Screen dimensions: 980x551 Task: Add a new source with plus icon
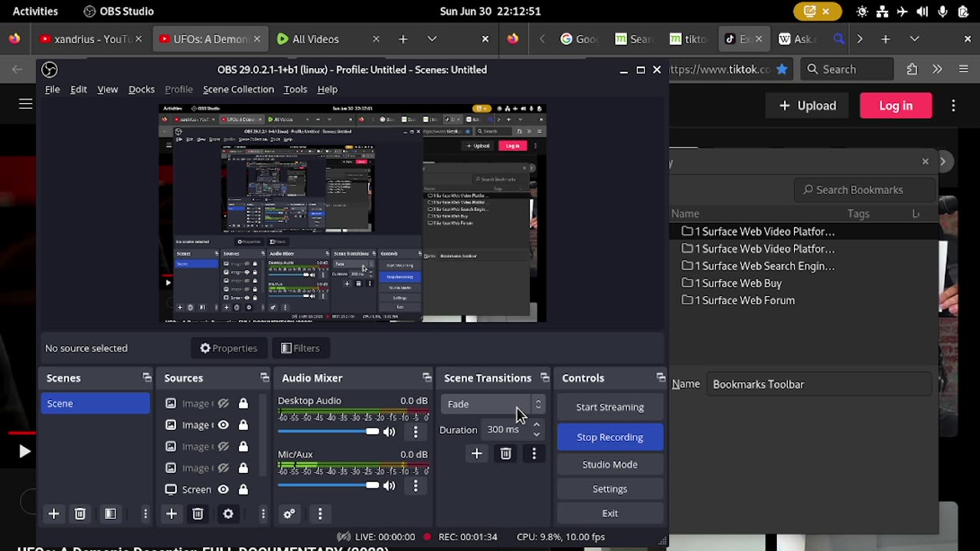(x=171, y=514)
